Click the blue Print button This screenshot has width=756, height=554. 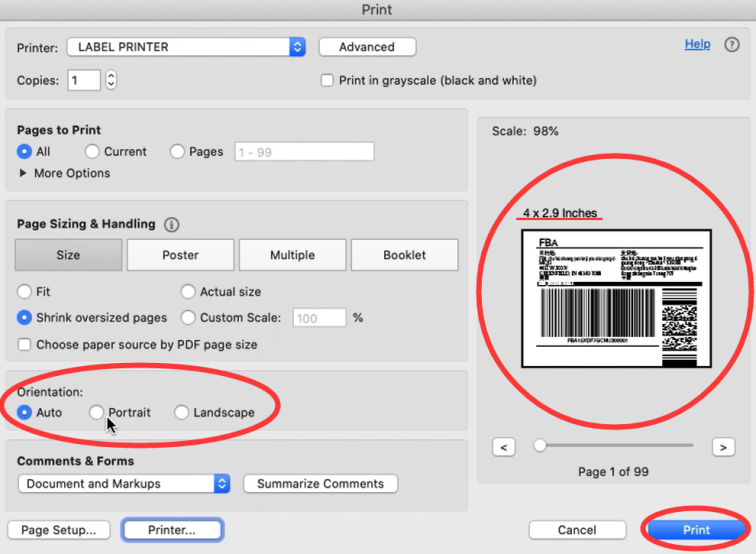(696, 530)
